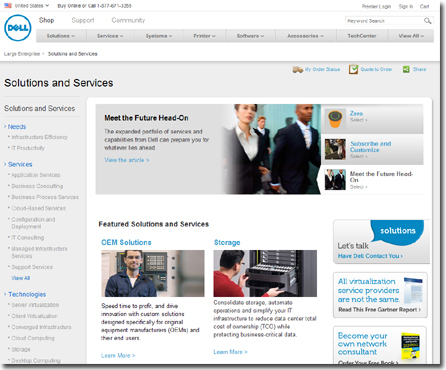Switch to the Community tab
The height and width of the screenshot is (370, 446).
[x=128, y=20]
